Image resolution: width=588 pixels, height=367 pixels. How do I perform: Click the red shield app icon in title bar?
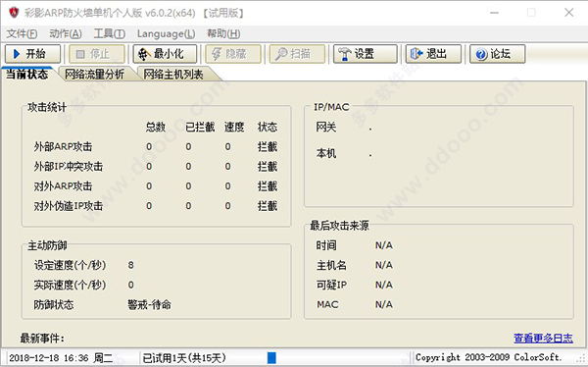pos(14,13)
